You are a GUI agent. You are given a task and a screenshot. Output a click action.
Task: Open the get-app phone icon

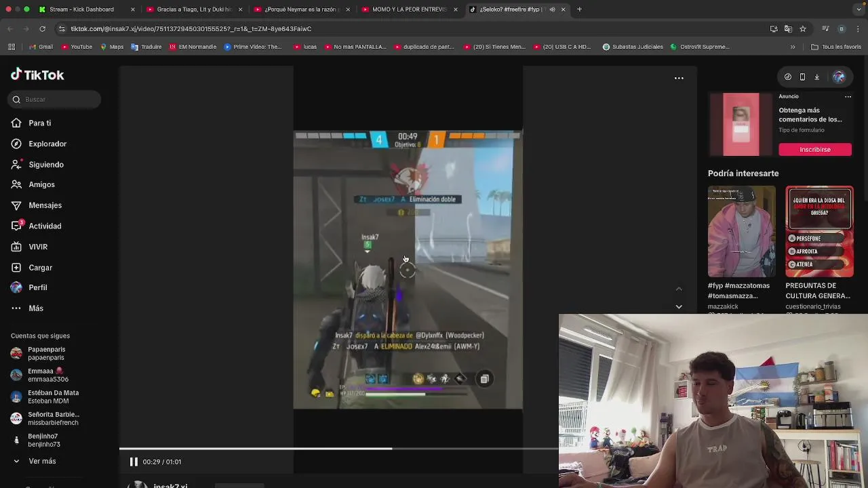(802, 77)
